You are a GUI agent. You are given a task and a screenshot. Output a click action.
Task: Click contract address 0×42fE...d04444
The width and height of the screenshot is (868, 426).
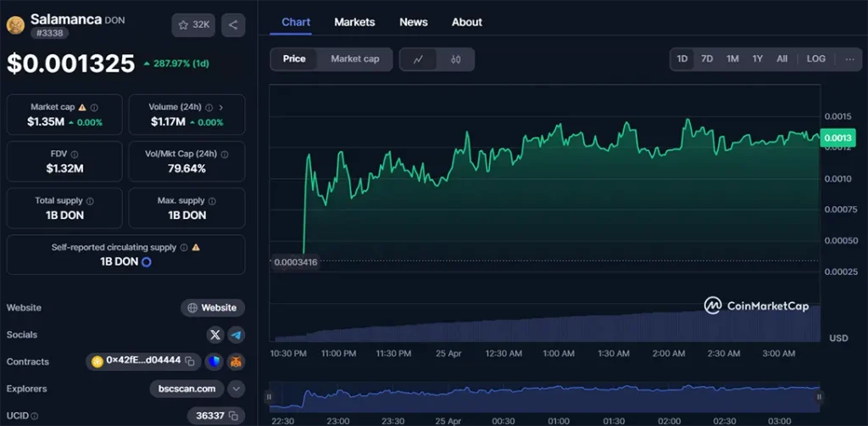point(143,361)
